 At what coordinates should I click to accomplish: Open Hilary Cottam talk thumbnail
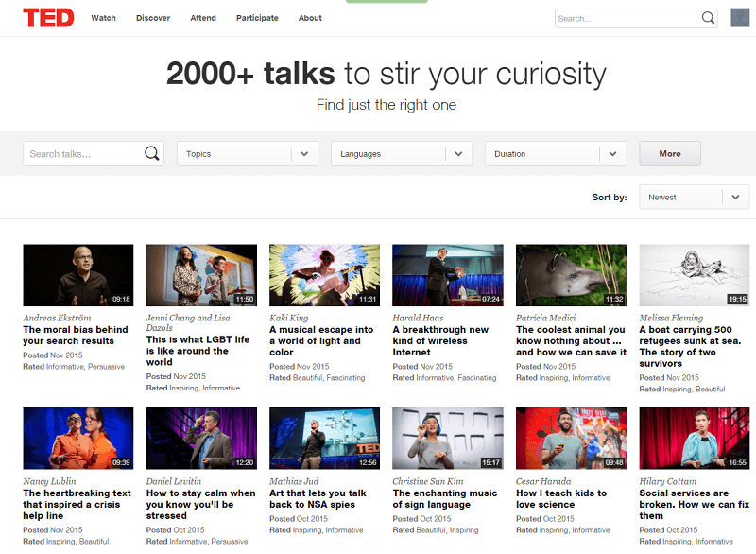pyautogui.click(x=695, y=439)
